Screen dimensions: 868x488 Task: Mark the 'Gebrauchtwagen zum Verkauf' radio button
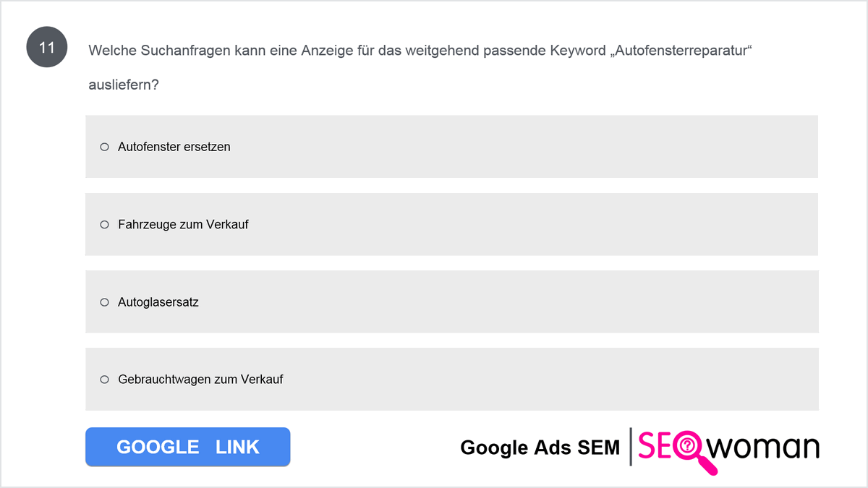click(x=104, y=380)
